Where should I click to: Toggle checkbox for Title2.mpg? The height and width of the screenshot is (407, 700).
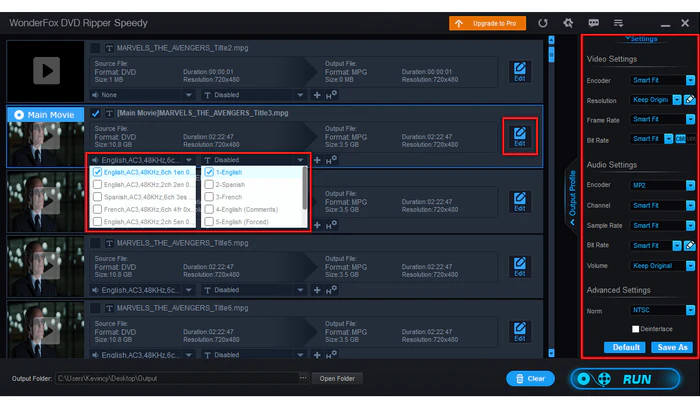[95, 48]
